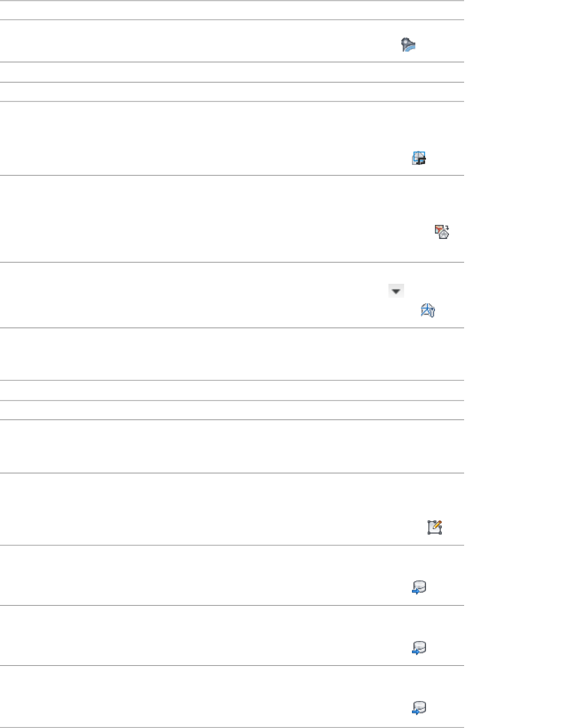Click the blue pentagon with wrench icon

(x=428, y=310)
